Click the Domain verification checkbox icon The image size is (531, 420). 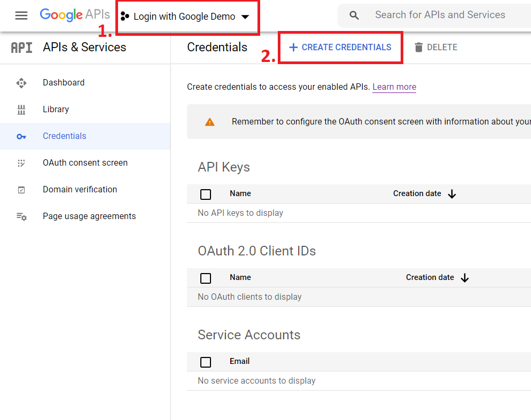[21, 190]
